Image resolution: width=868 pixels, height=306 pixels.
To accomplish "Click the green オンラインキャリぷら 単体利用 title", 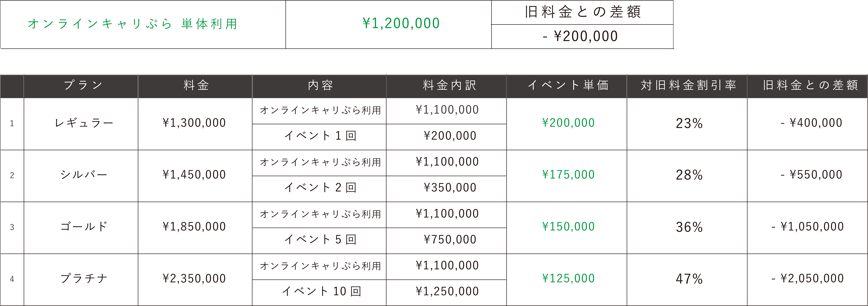I will tap(133, 24).
